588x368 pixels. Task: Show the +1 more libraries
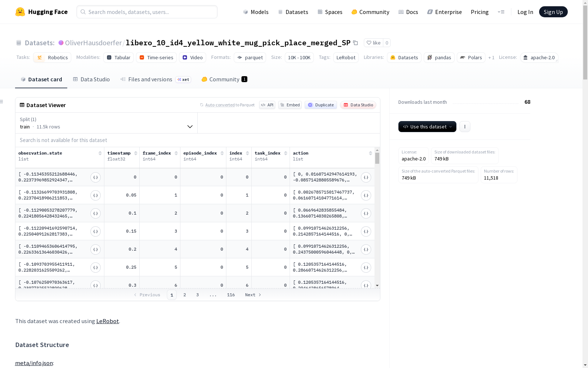click(491, 57)
